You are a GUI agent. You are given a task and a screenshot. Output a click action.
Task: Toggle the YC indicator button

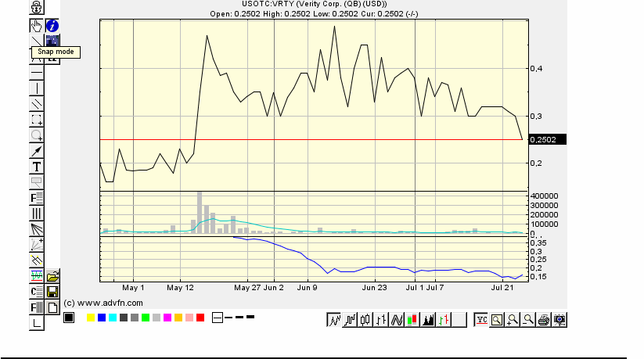[481, 320]
